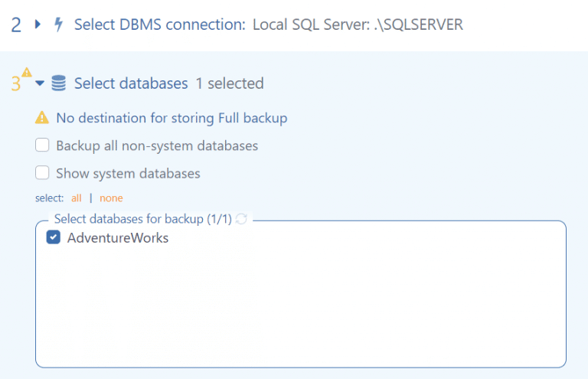Click the warning icon beside No destination message

(x=42, y=118)
